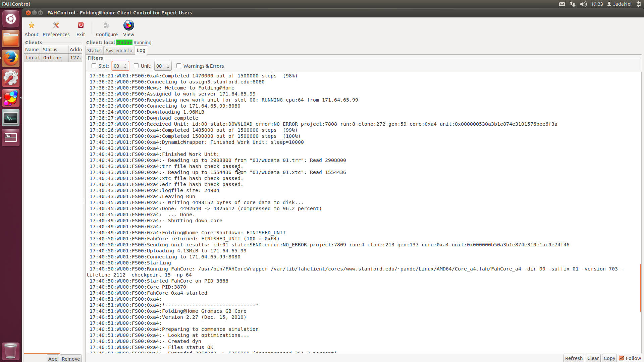Click log line 'Started FahCore on PID 3866'
Viewport: 644px width, 362px height.
[x=159, y=281]
